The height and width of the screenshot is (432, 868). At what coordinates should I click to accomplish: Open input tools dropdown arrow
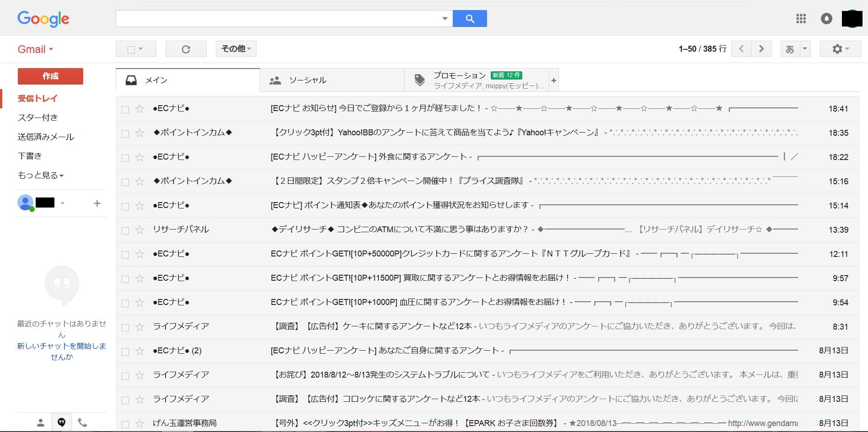click(805, 49)
